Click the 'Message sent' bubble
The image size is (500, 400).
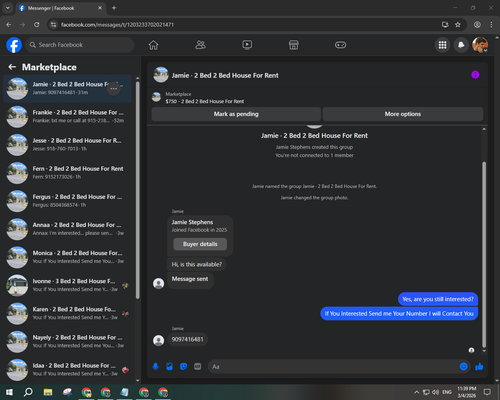[190, 279]
